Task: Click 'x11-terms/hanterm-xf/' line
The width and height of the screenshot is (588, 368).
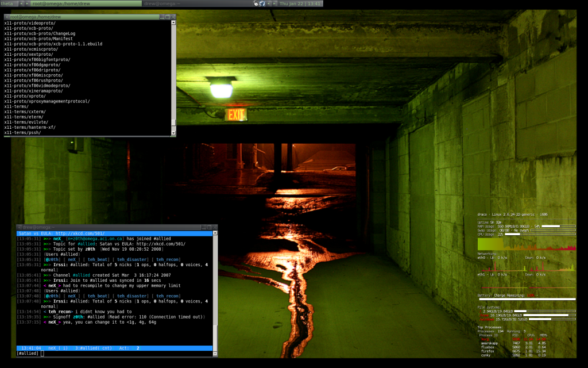Action: point(30,127)
